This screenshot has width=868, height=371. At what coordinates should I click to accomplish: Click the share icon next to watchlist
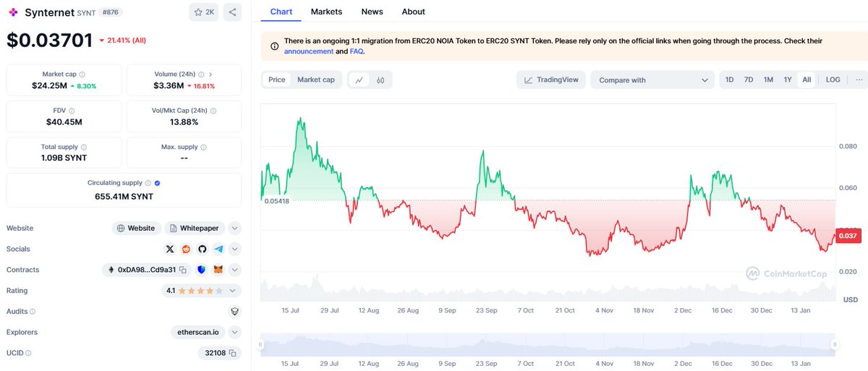point(232,12)
